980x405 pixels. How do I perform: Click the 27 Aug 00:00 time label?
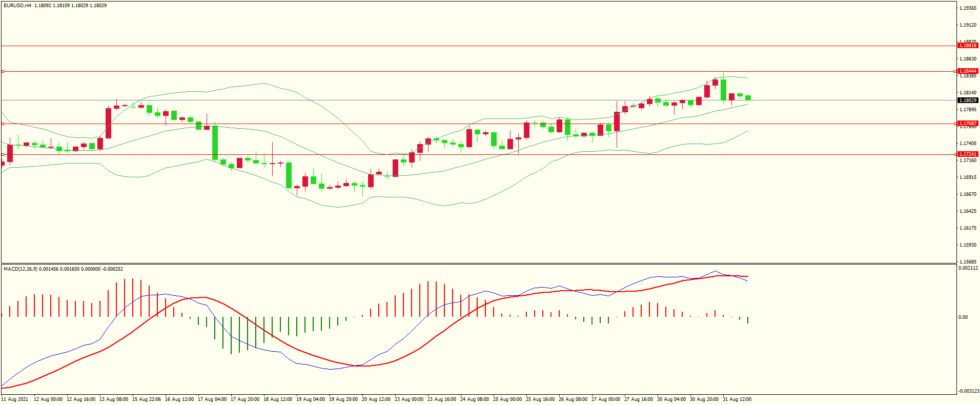606,399
